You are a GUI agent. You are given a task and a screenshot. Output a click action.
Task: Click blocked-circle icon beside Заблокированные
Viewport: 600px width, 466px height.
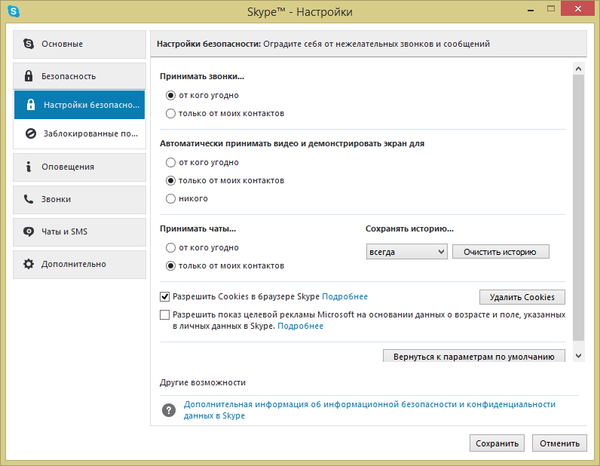(31, 134)
